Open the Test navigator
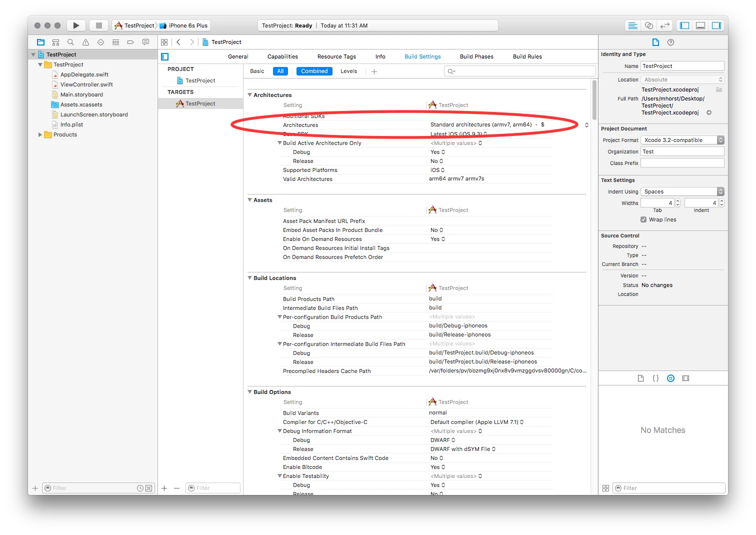Viewport: 756px width, 535px height. tap(100, 42)
